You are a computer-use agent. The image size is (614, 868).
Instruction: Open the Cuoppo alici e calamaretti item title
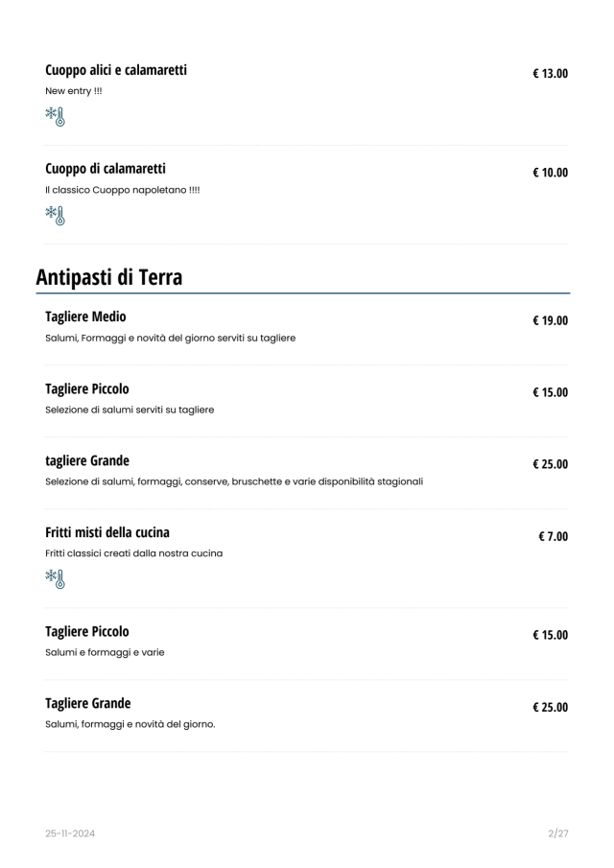116,70
